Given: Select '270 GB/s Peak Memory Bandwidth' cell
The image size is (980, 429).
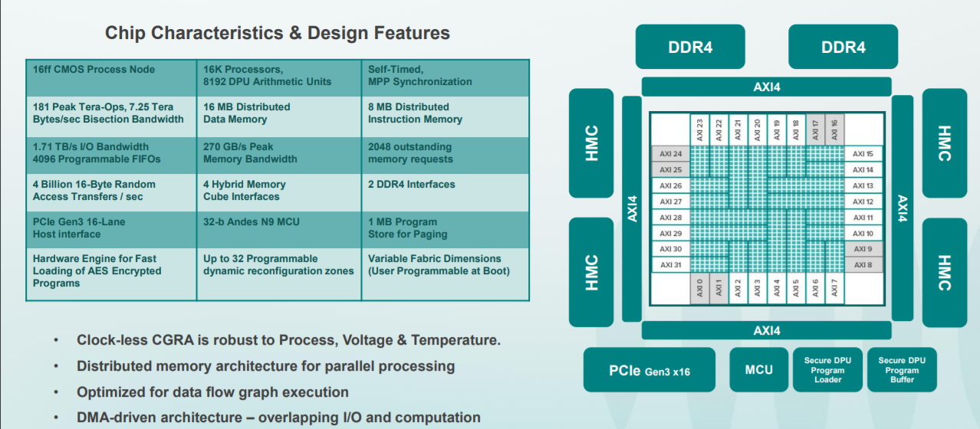Looking at the screenshot, I should point(278,155).
